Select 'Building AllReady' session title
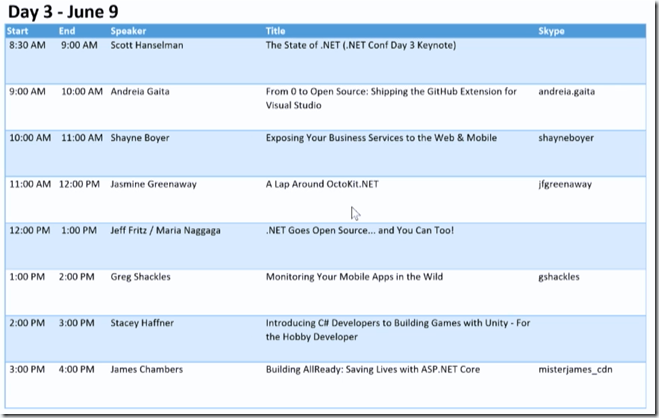The image size is (659, 418). coord(373,369)
